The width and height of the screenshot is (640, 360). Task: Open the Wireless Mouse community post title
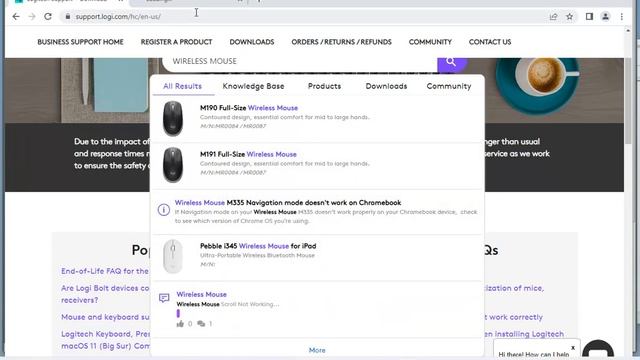(202, 294)
